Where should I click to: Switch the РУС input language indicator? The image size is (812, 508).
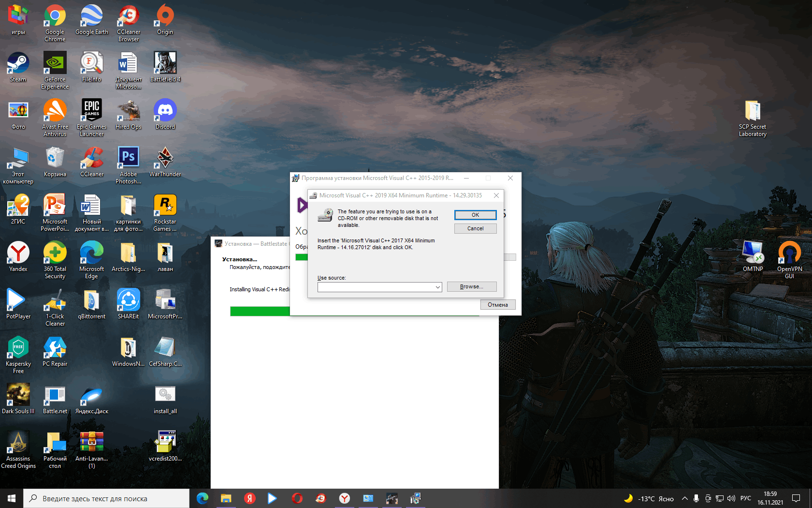pyautogui.click(x=746, y=498)
